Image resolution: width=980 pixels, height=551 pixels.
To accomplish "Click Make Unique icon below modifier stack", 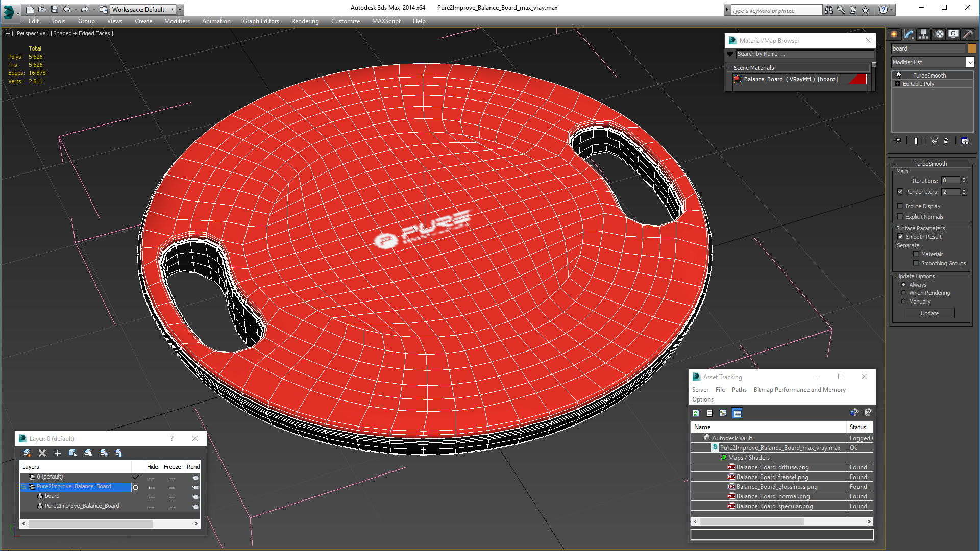I will pos(934,141).
